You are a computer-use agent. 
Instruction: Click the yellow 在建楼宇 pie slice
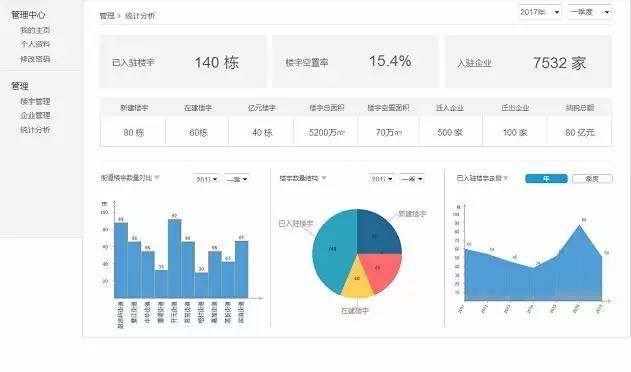[x=357, y=280]
